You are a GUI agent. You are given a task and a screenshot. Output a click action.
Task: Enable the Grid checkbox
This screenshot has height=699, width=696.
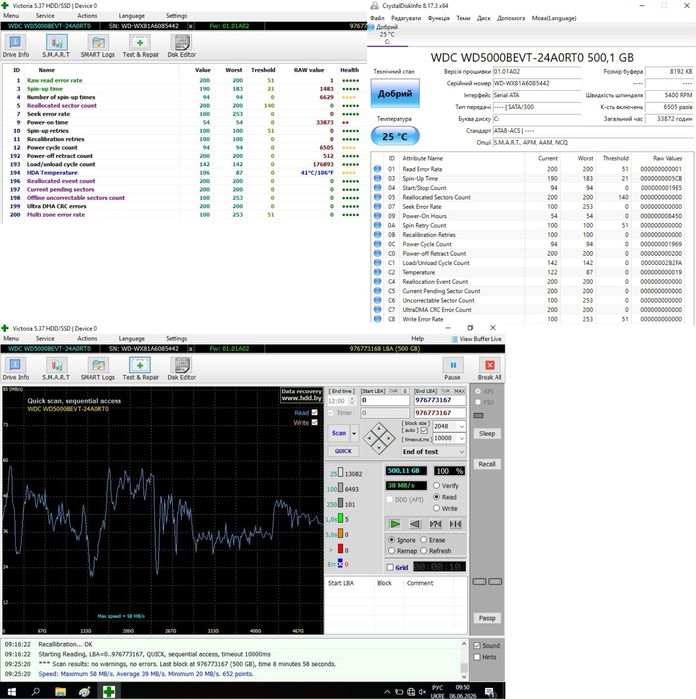pos(391,567)
